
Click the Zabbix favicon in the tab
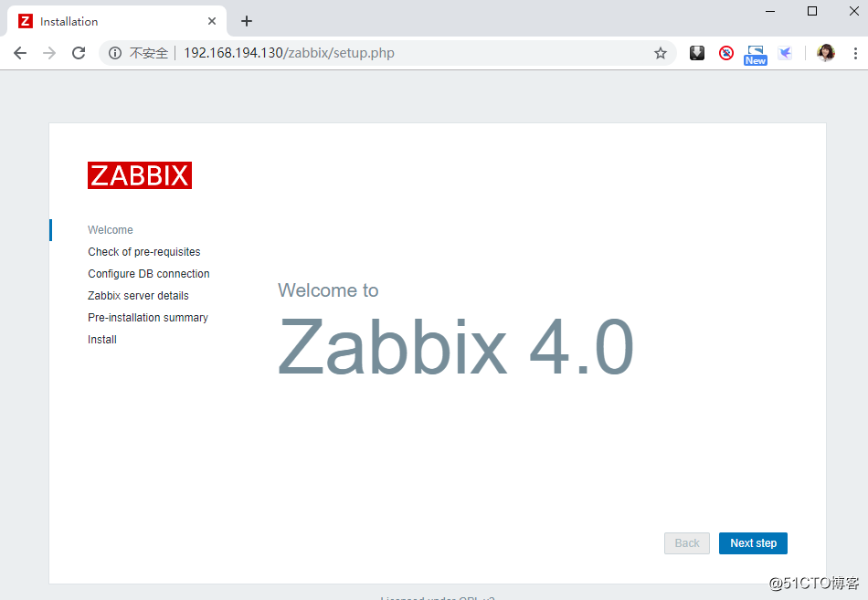[26, 21]
